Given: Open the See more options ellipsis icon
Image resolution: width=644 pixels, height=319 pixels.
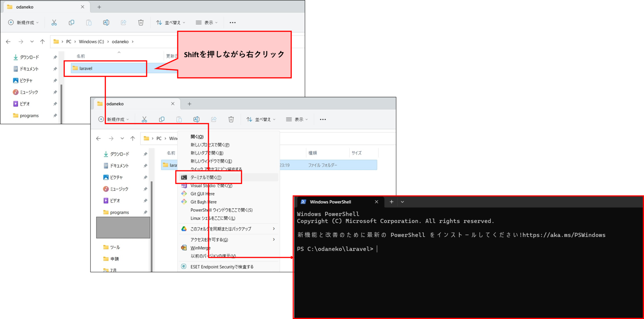Looking at the screenshot, I should coord(232,22).
